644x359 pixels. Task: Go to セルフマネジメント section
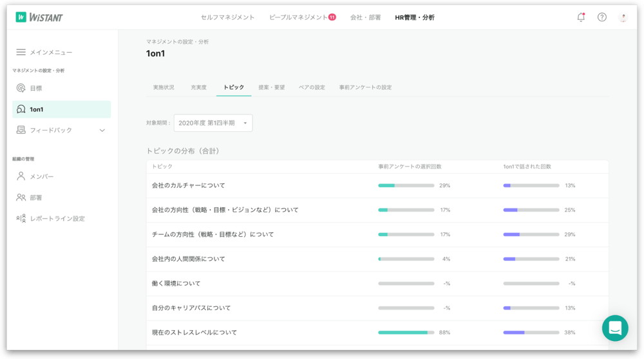[227, 17]
